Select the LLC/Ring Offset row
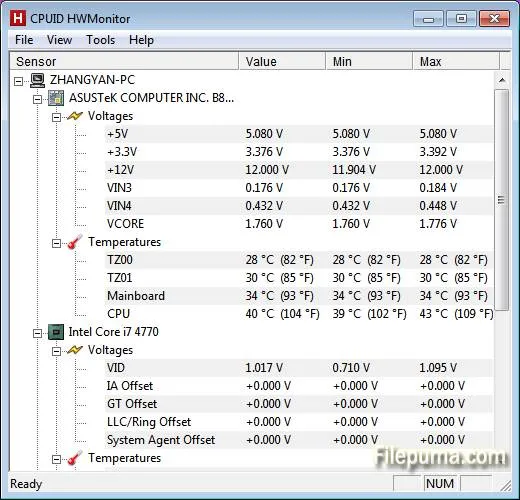 pyautogui.click(x=299, y=422)
